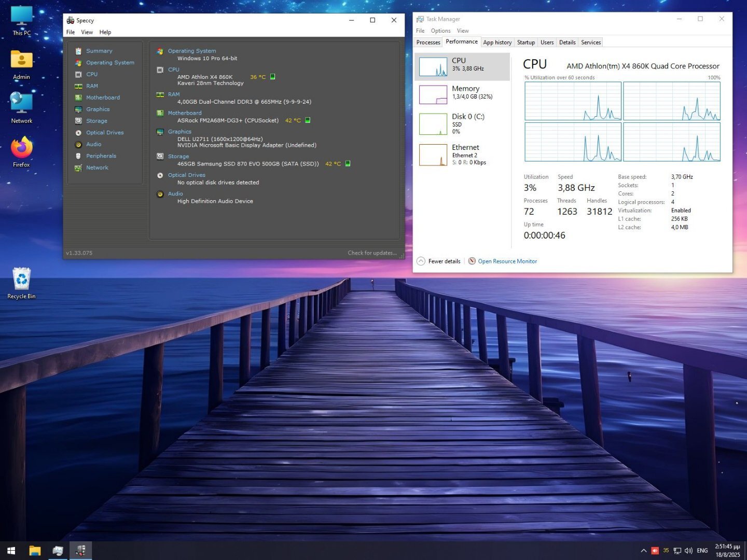Show hidden system tray icons chevron
This screenshot has height=560, width=747.
coord(644,551)
